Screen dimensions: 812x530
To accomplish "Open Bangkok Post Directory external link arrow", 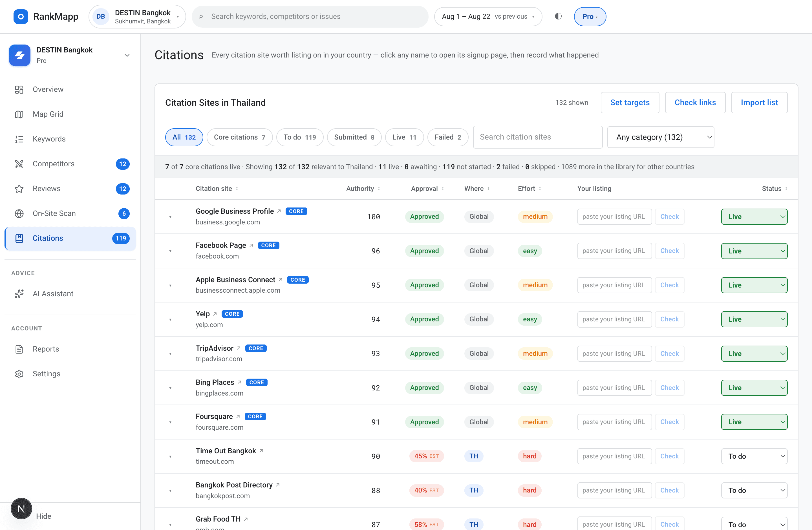I will point(278,485).
